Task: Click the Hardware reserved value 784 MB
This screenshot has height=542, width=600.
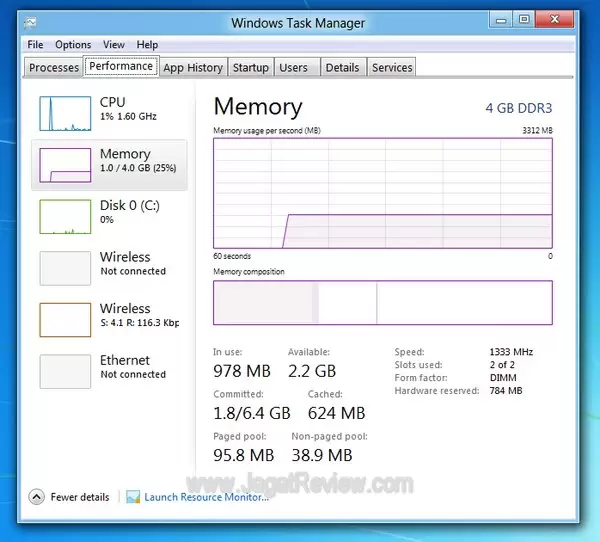Action: coord(506,391)
